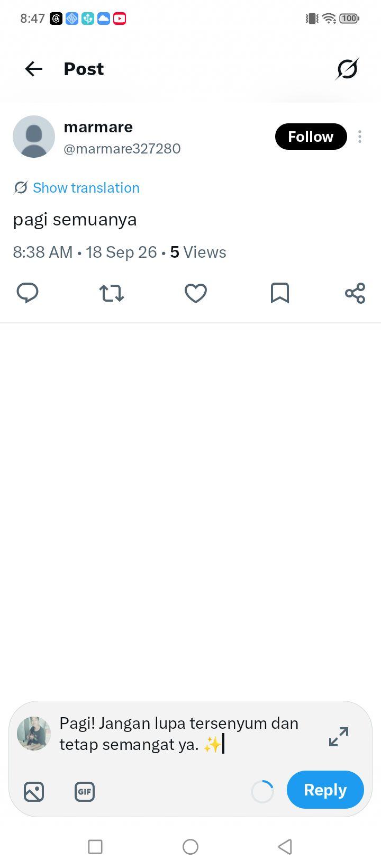Bookmark the post

pos(280,293)
